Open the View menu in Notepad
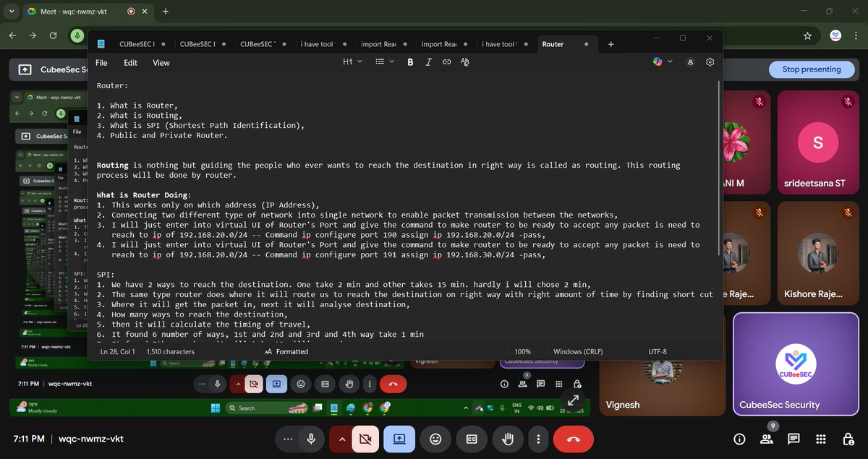868x459 pixels. tap(161, 63)
